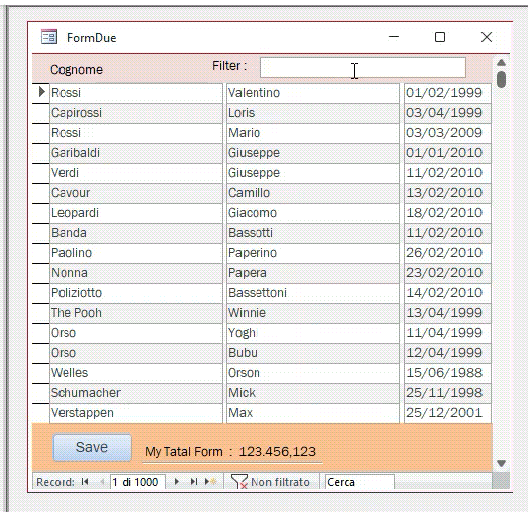Focus the Filter text box

pyautogui.click(x=363, y=67)
